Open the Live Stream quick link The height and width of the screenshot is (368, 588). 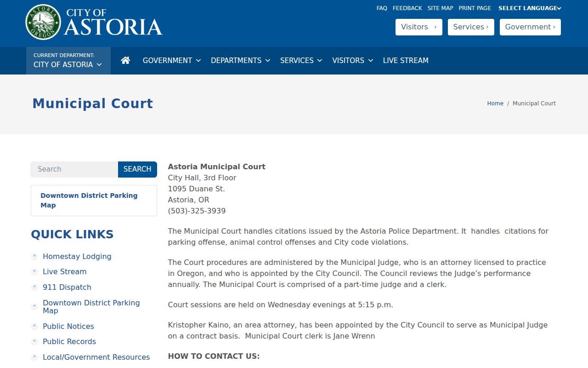65,271
